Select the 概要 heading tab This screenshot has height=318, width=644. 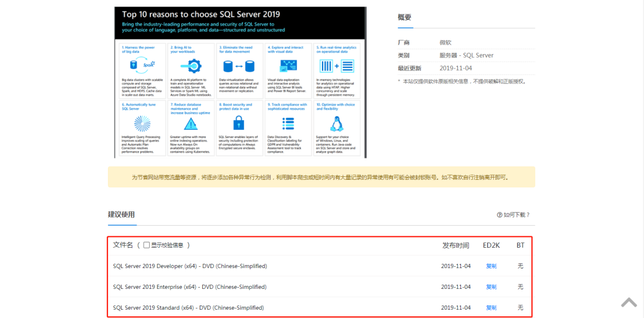click(404, 17)
